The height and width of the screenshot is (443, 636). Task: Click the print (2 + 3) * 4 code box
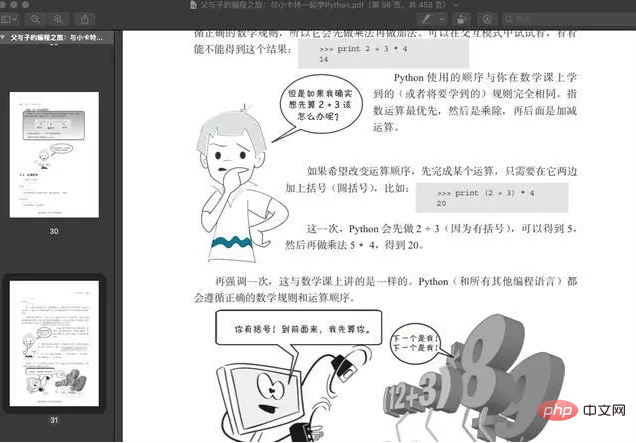[492, 198]
